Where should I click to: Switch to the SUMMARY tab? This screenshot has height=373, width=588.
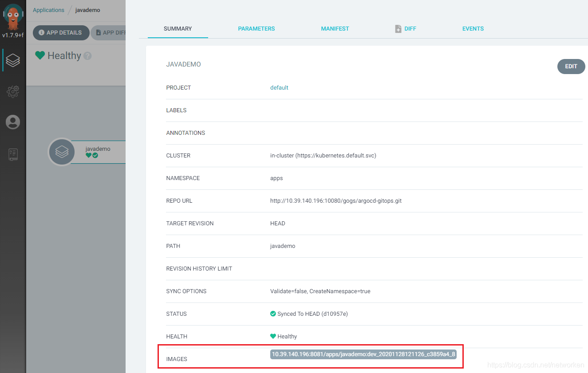click(178, 28)
